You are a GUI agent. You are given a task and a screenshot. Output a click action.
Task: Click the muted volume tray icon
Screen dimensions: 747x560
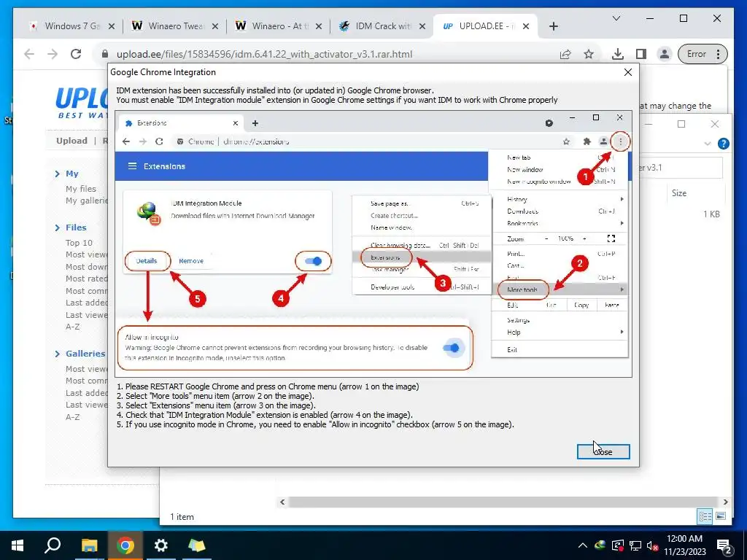click(x=653, y=545)
